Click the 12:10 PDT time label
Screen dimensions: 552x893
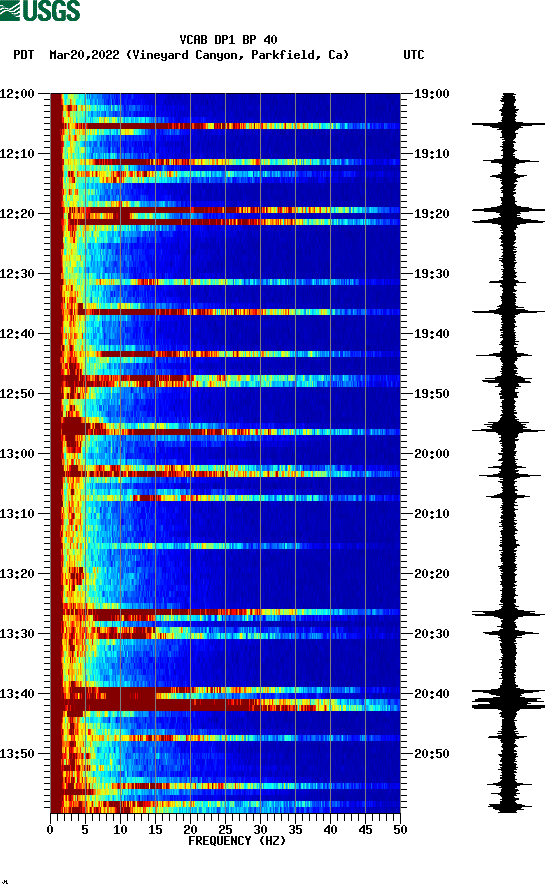pos(17,154)
